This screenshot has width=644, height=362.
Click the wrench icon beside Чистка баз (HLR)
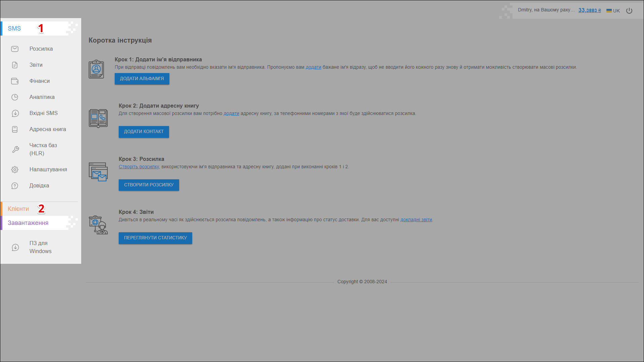point(15,149)
